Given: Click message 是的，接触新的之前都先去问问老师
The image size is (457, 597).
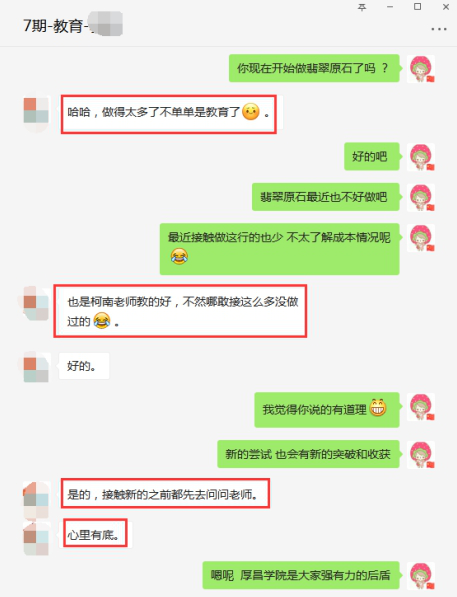Looking at the screenshot, I should [165, 494].
